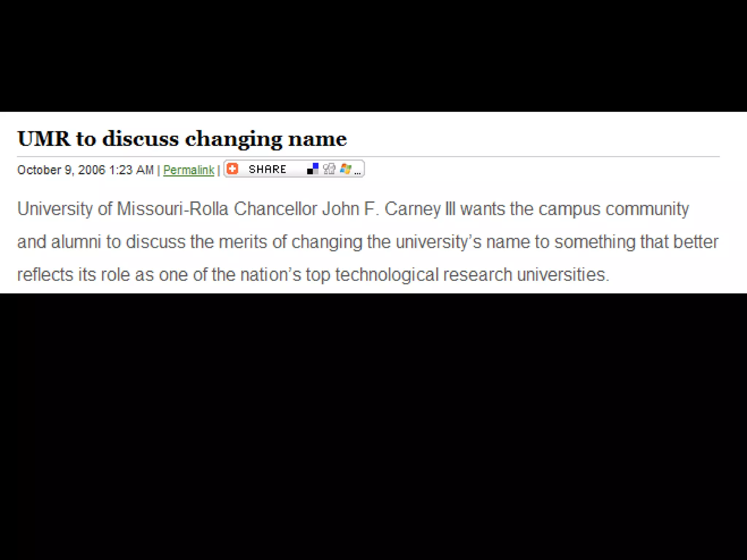Click the phrase 'campus community' in first line

point(614,209)
